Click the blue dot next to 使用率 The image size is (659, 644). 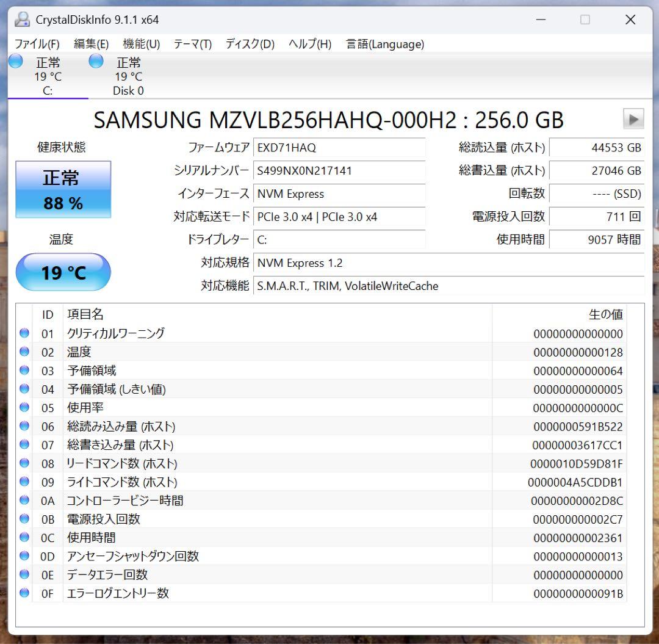click(x=24, y=407)
